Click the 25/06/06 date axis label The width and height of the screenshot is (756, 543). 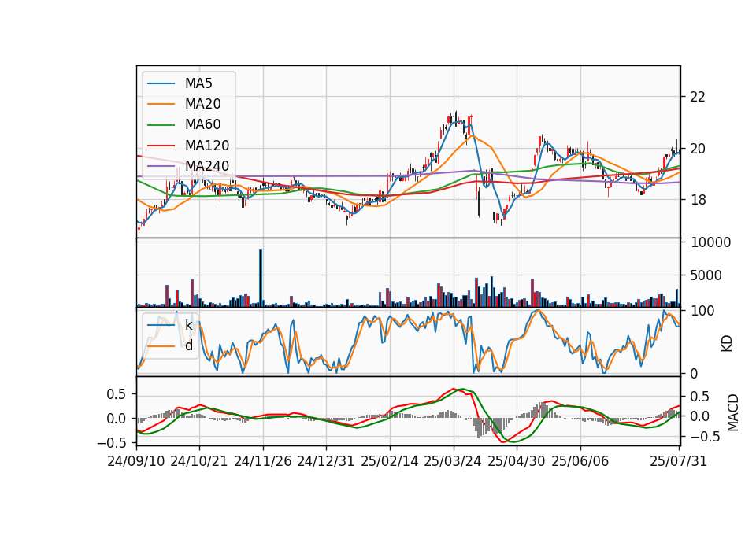(580, 461)
